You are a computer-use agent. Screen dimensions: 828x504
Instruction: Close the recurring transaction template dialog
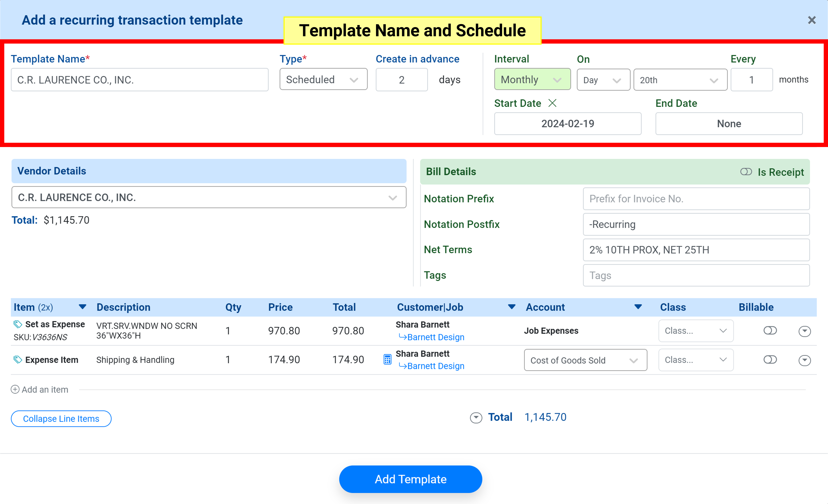pos(812,20)
